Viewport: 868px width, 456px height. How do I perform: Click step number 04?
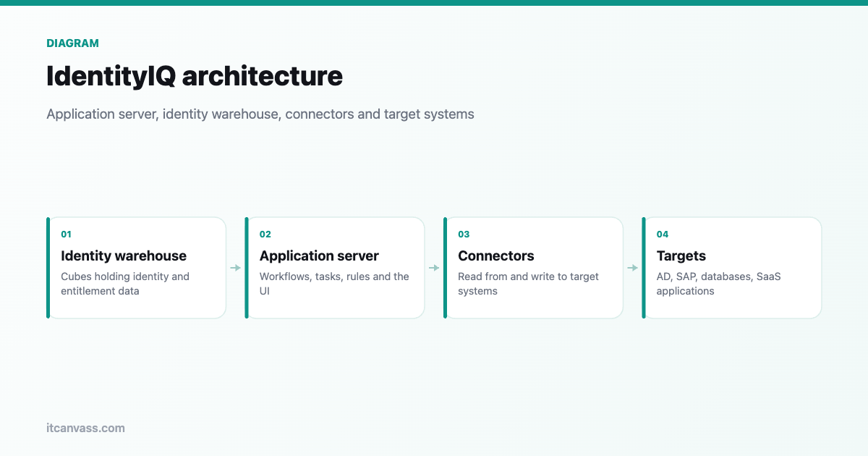click(663, 235)
